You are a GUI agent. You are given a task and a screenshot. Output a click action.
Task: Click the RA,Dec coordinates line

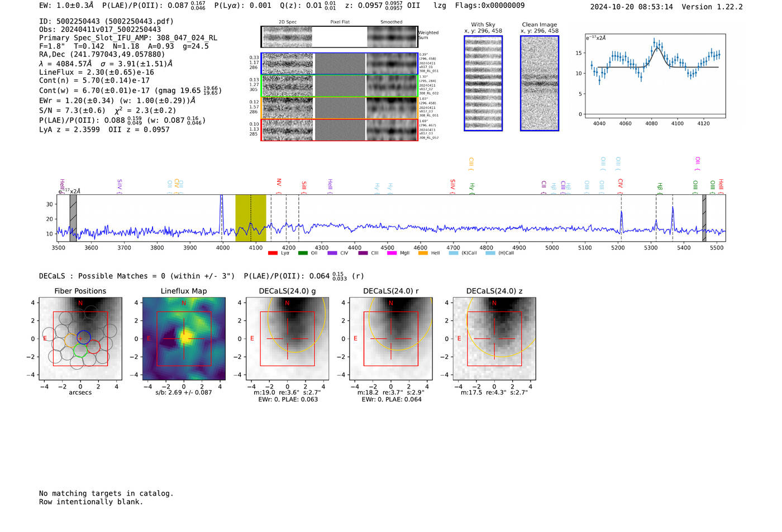pos(102,54)
